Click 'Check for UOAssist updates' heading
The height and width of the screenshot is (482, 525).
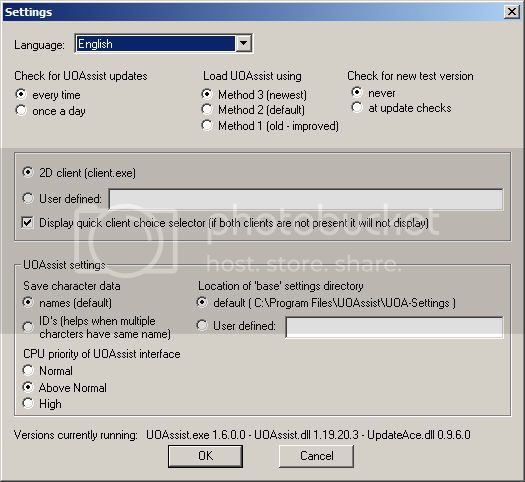click(81, 76)
